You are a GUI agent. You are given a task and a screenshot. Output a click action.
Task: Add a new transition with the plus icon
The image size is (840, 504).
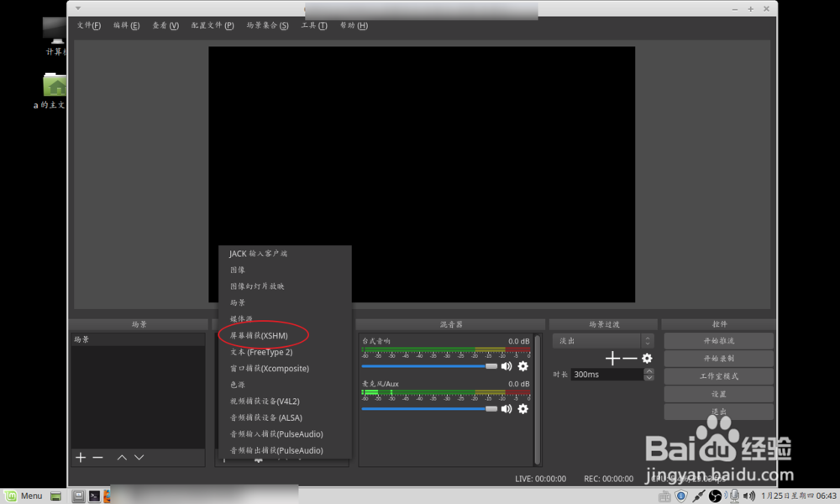pyautogui.click(x=612, y=358)
